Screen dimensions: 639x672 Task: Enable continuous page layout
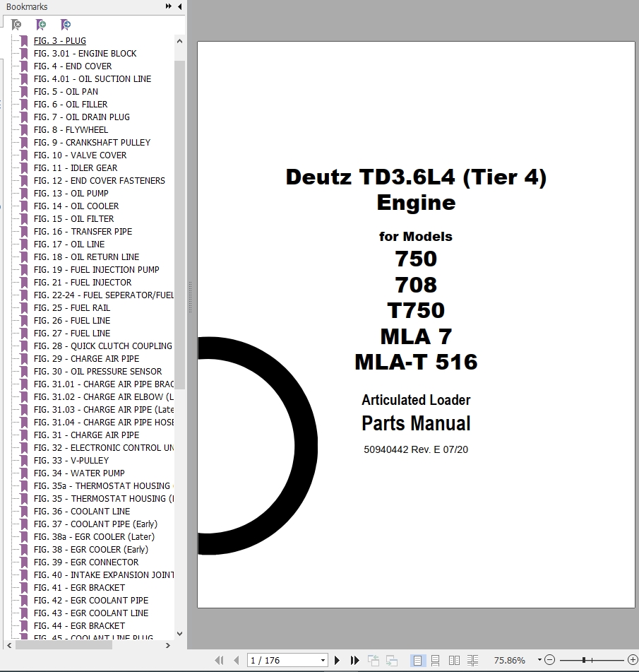436,660
